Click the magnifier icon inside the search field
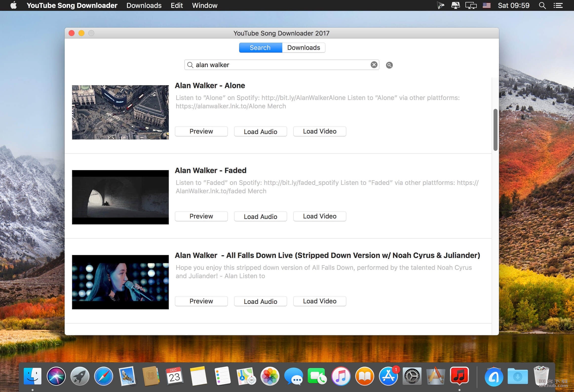Image resolution: width=574 pixels, height=392 pixels. 190,65
